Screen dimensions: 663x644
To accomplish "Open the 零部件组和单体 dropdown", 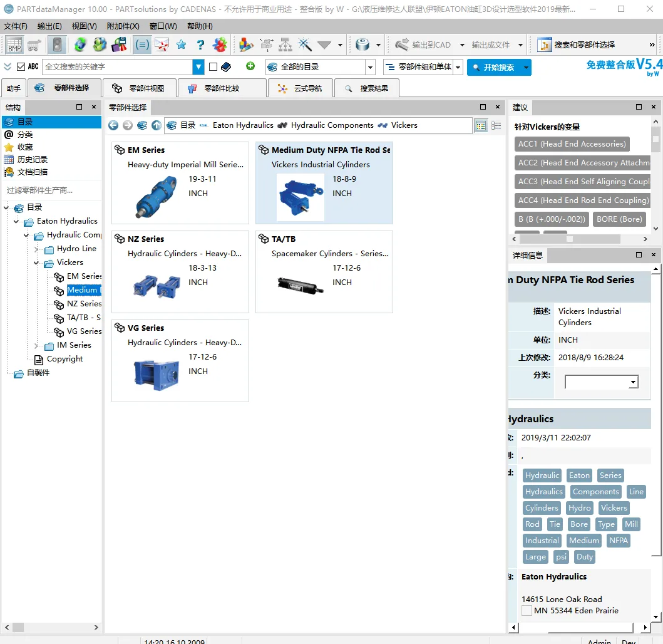I will pyautogui.click(x=458, y=67).
